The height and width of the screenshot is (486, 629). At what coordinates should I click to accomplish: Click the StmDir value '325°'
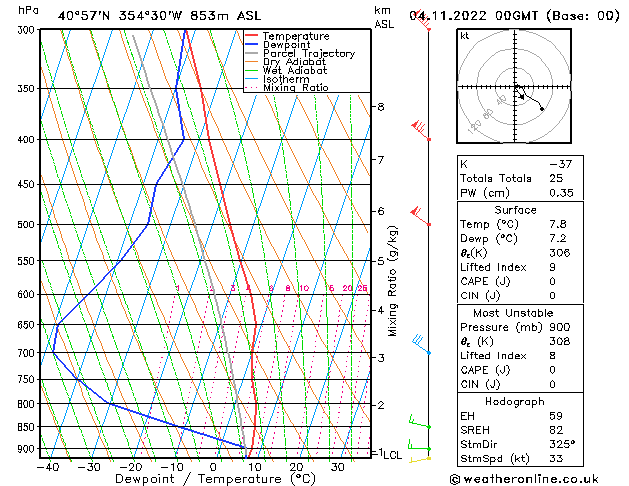[x=562, y=445]
